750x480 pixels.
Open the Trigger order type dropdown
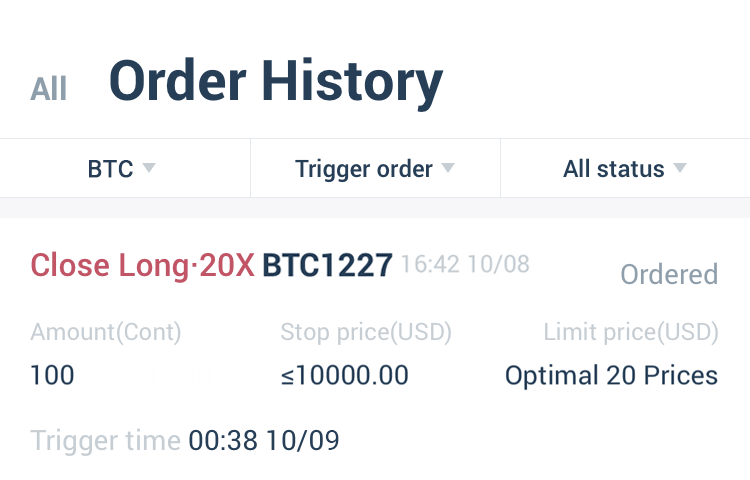pos(375,169)
